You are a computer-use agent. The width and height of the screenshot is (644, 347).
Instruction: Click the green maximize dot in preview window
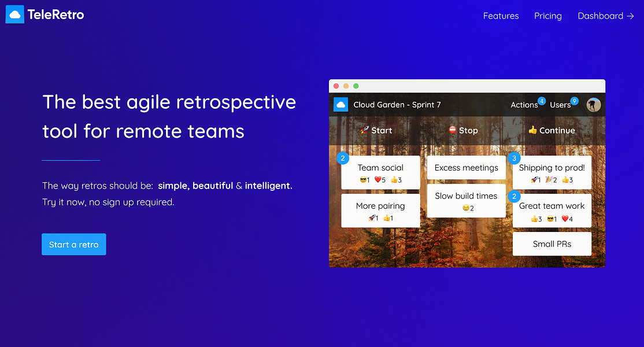point(356,86)
